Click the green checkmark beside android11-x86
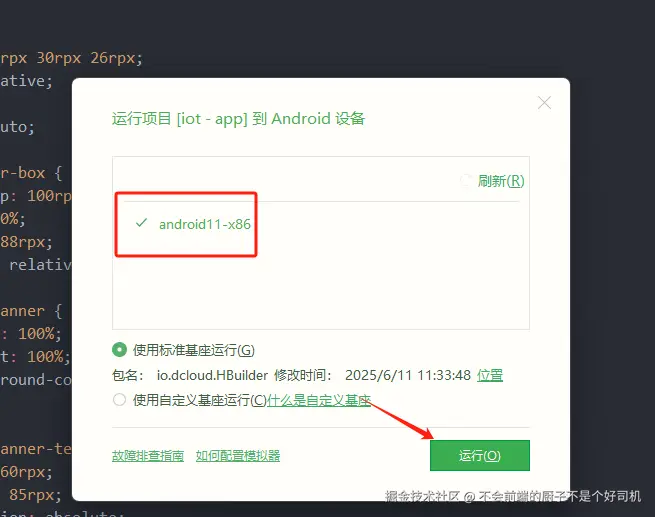Image resolution: width=655 pixels, height=517 pixels. [x=142, y=223]
